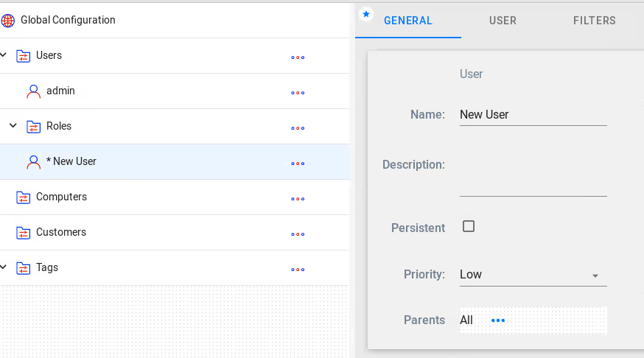This screenshot has width=644, height=358.
Task: Open the three-dot menu for admin
Action: tap(298, 93)
